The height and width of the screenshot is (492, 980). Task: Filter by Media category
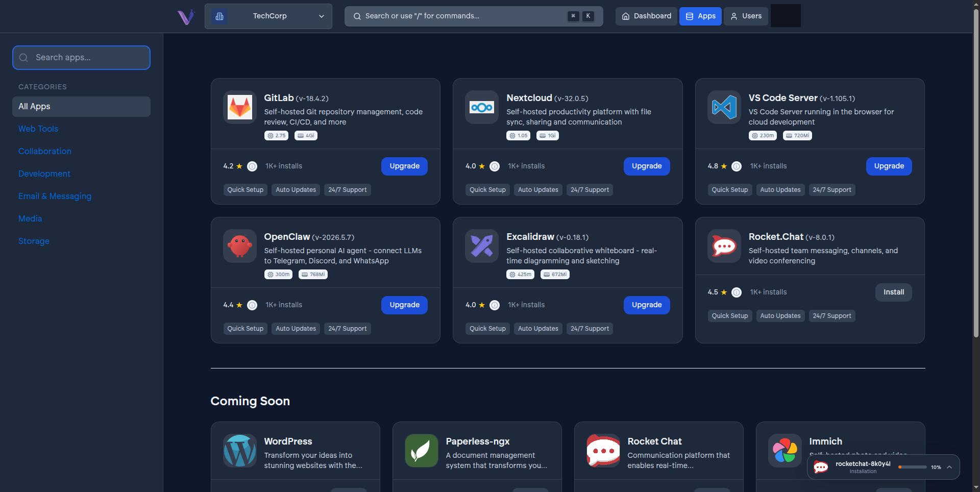click(x=30, y=219)
